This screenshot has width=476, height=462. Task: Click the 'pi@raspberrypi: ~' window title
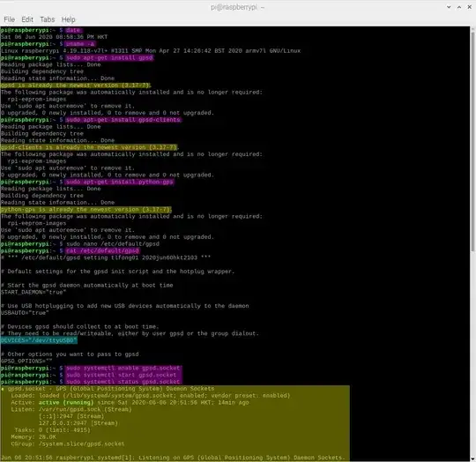[237, 7]
